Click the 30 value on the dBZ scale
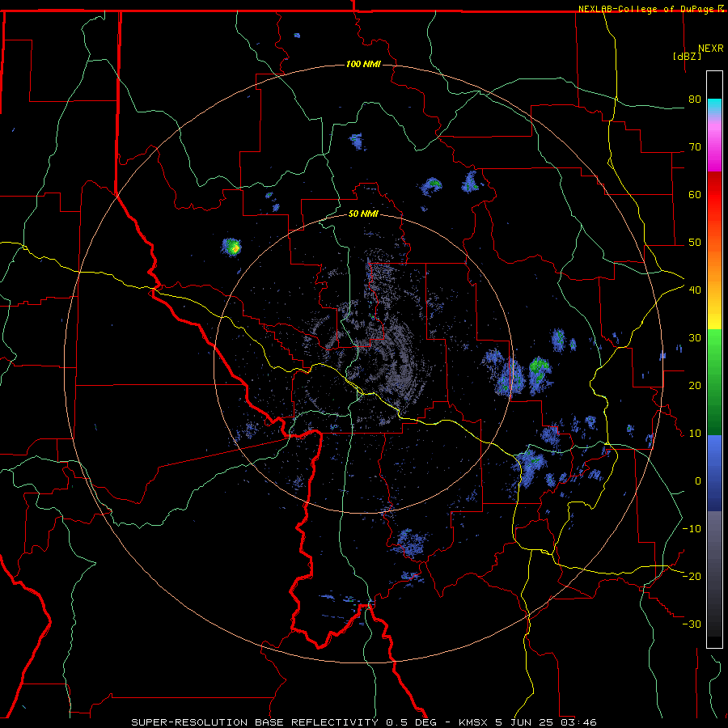 [x=695, y=338]
